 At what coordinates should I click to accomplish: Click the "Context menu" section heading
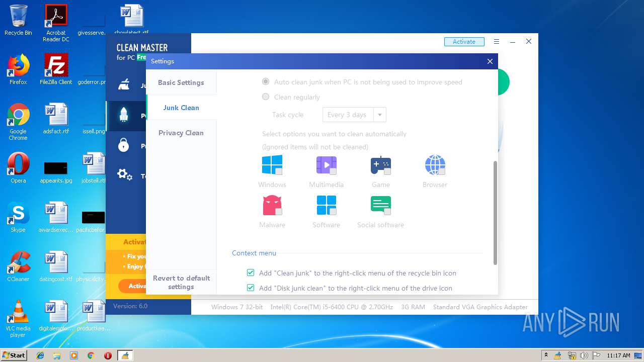[x=254, y=253]
